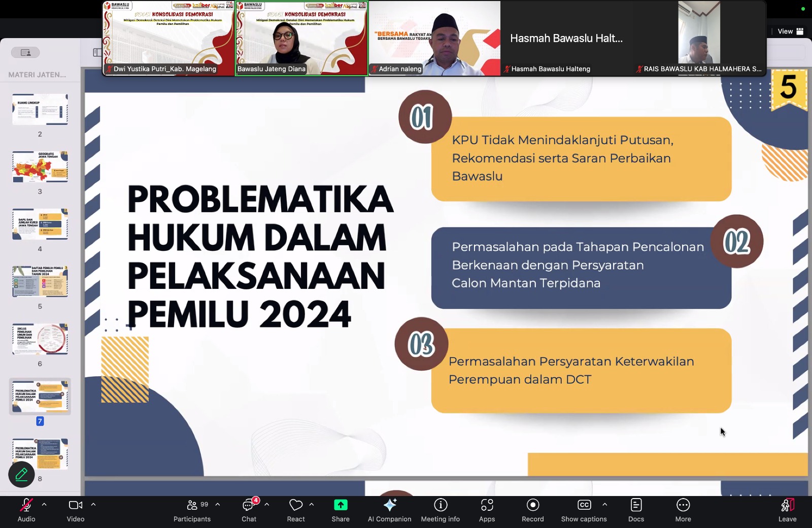The height and width of the screenshot is (528, 812).
Task: Select slide 5 thumbnail
Action: 40,281
